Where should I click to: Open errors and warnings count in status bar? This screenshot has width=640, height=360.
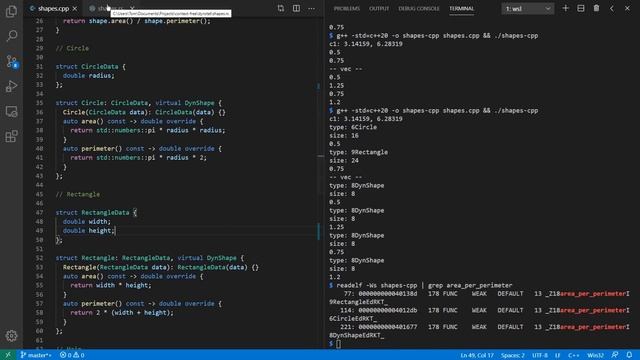click(x=72, y=355)
